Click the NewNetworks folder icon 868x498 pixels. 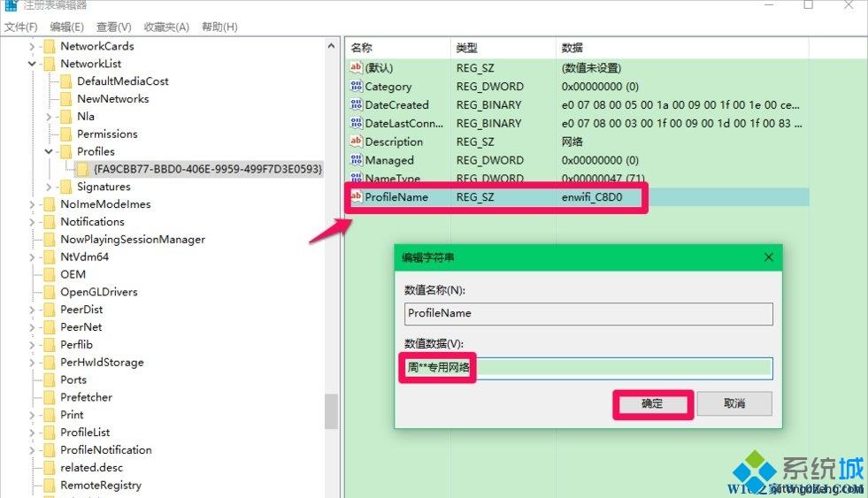65,99
